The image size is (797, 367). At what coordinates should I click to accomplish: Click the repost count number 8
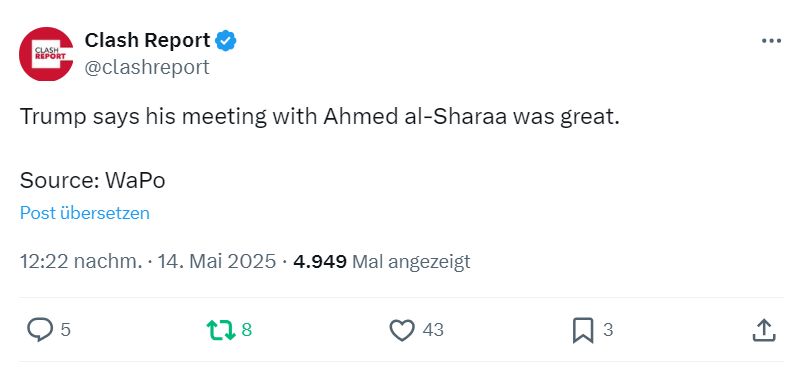click(x=247, y=330)
